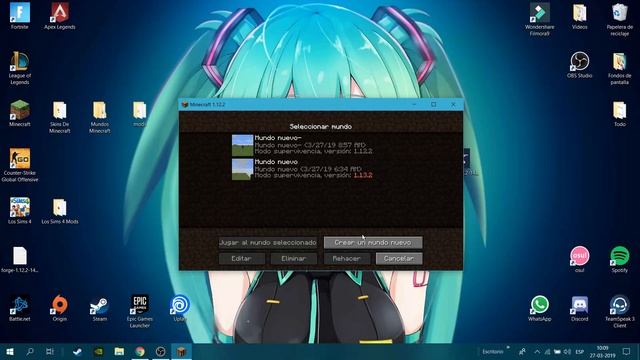
Task: Open the Spotify desktop shortcut
Action: coord(620,259)
